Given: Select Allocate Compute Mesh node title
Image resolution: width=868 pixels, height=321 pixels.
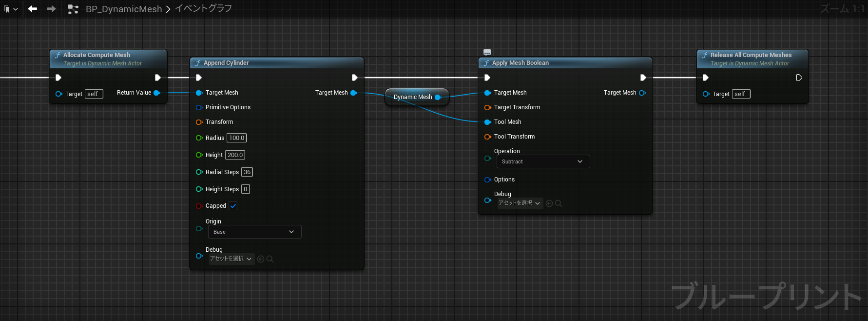Looking at the screenshot, I should point(96,55).
